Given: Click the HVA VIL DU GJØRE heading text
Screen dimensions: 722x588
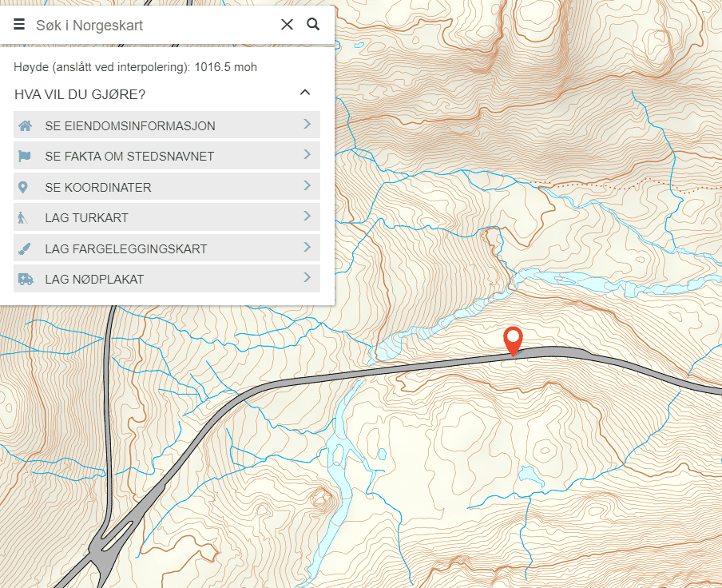Looking at the screenshot, I should 80,94.
